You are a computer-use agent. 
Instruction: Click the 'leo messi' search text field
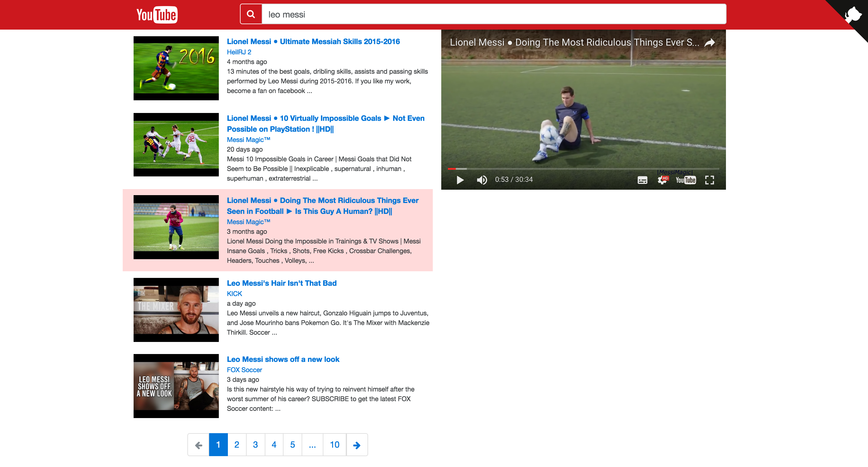point(493,14)
